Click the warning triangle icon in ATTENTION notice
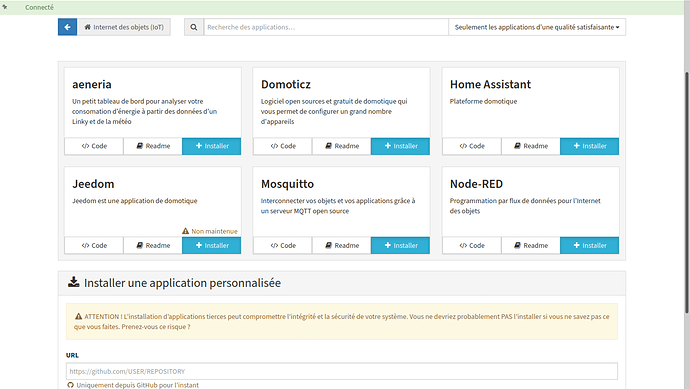Screen dimensions: 690x389 (78, 316)
